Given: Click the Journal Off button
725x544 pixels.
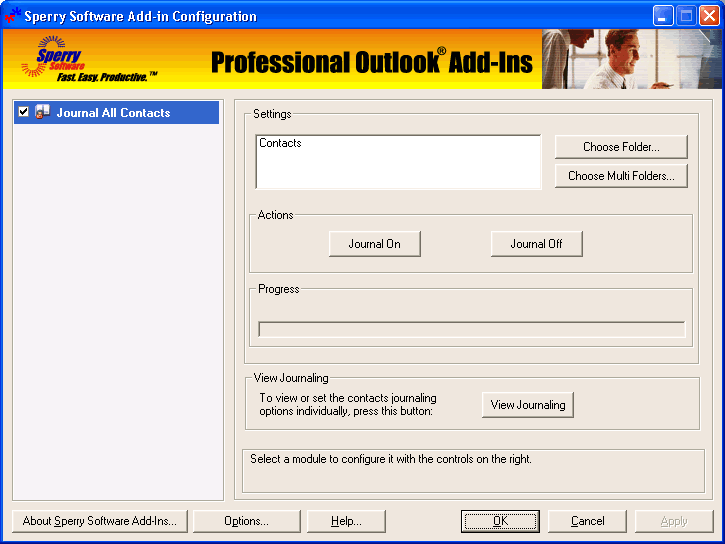Looking at the screenshot, I should pyautogui.click(x=536, y=244).
